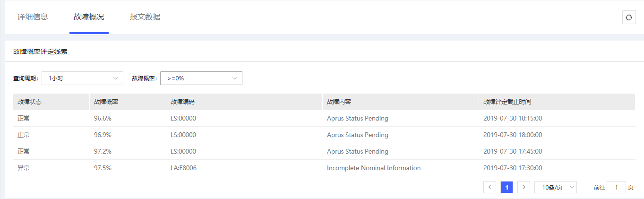Screen dimensions: 644x199
Task: Click the 故障状态 column header
Action: pyautogui.click(x=30, y=102)
